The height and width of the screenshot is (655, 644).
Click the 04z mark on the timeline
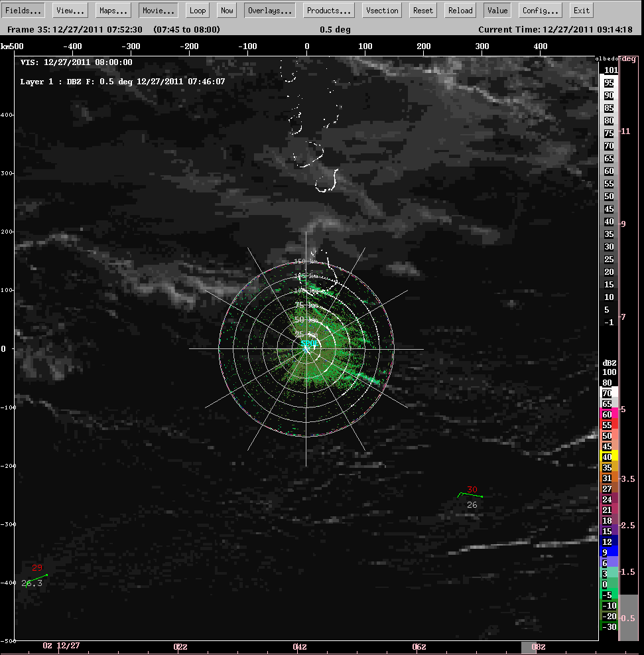point(299,646)
